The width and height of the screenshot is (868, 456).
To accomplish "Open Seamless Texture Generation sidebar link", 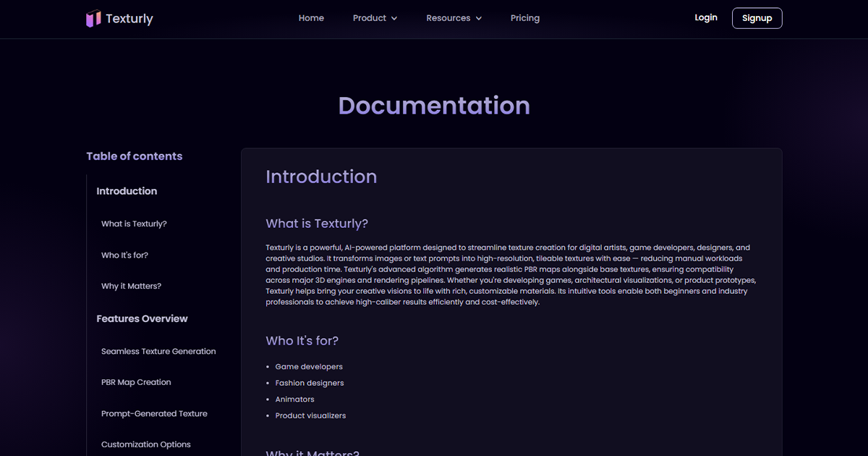I will point(158,351).
